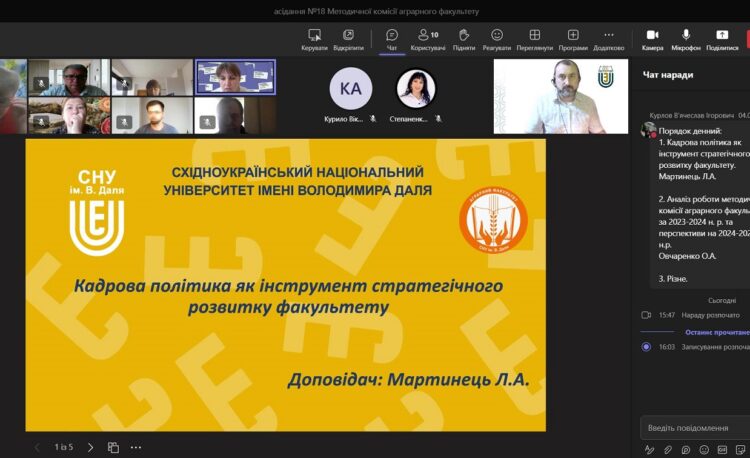Viewport: 750px width, 458px height.
Task: Toggle the Камера camera on or off
Action: pos(652,39)
